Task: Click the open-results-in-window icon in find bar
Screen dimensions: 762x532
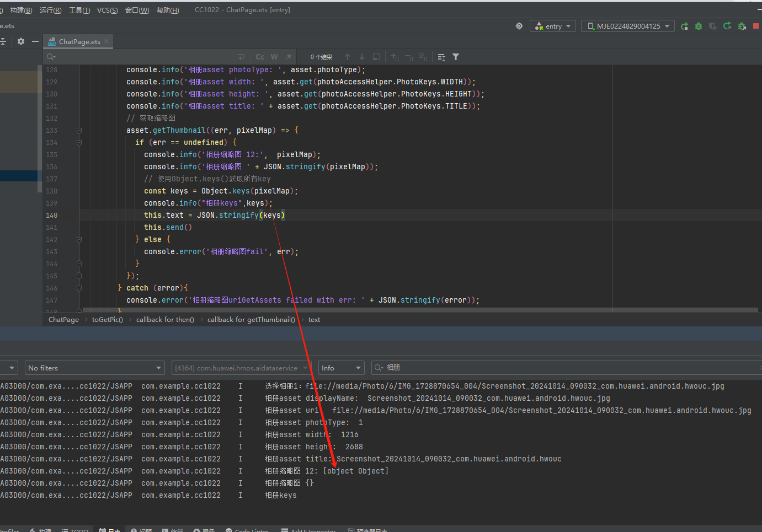Action: click(x=376, y=57)
